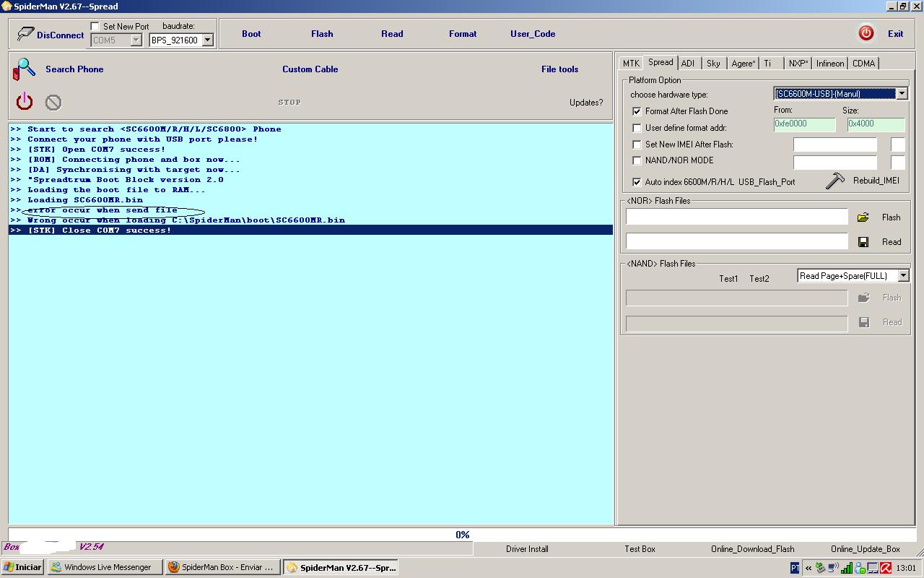
Task: Switch to the MTK tab
Action: click(x=631, y=64)
